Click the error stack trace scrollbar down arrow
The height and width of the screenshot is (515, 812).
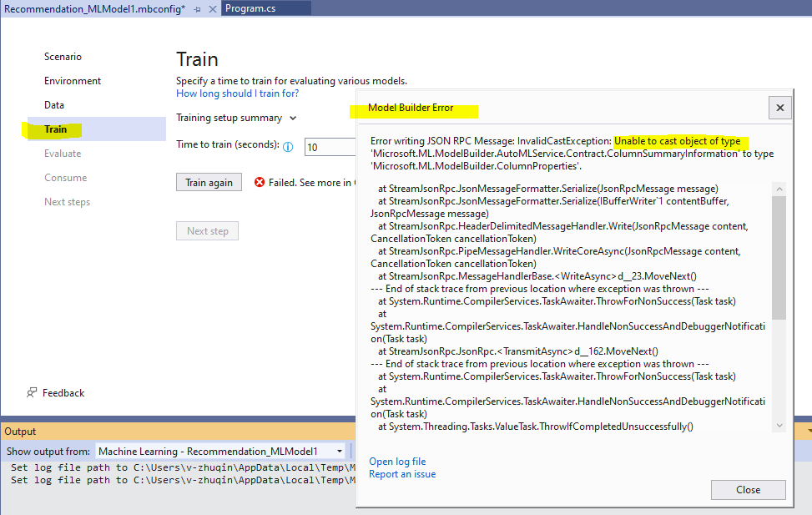point(779,426)
